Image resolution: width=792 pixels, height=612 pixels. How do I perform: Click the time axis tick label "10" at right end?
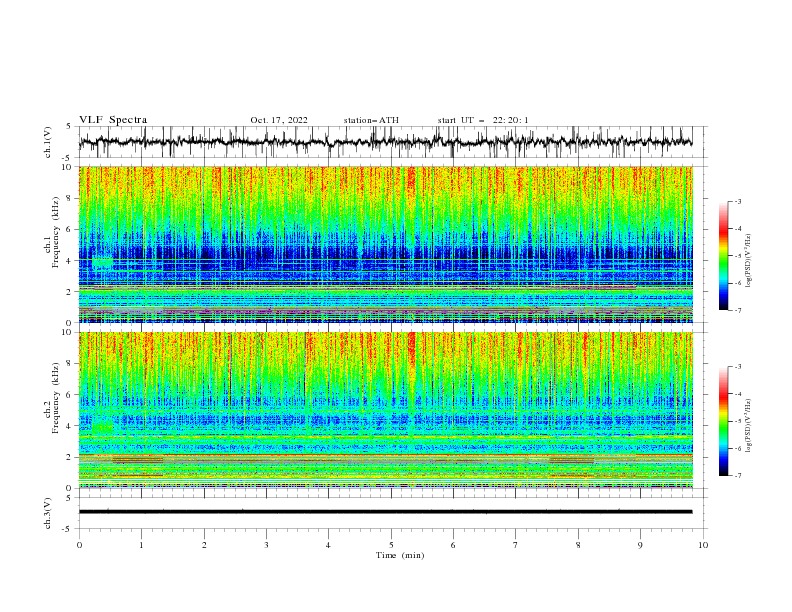click(x=703, y=545)
